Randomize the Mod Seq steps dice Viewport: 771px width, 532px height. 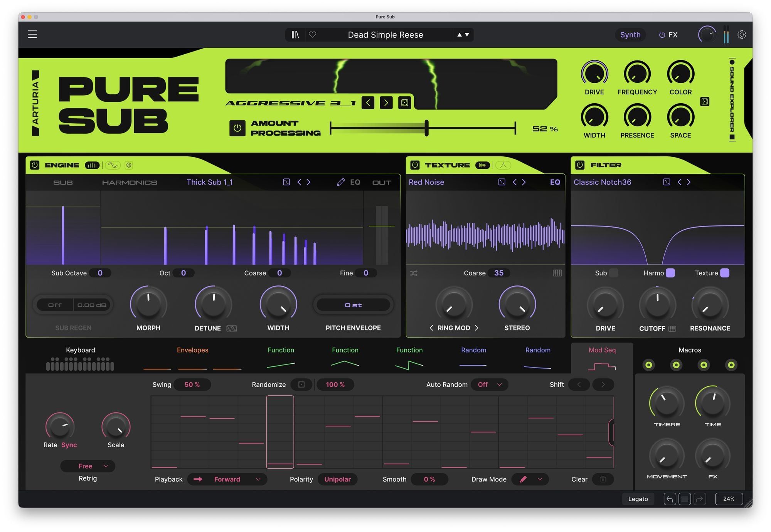pos(301,384)
